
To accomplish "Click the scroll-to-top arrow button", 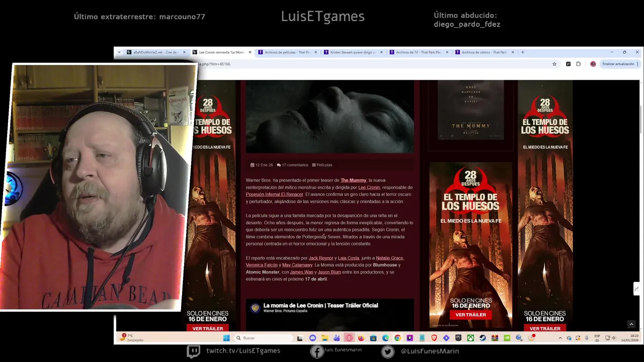I will (631, 324).
